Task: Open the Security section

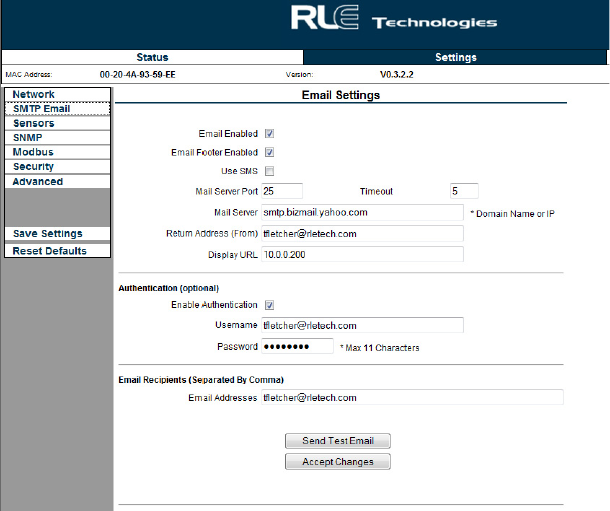Action: coord(34,166)
